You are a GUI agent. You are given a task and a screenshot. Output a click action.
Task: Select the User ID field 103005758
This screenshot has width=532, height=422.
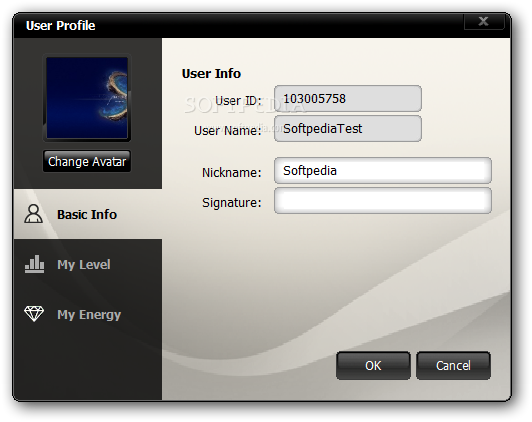pyautogui.click(x=348, y=99)
